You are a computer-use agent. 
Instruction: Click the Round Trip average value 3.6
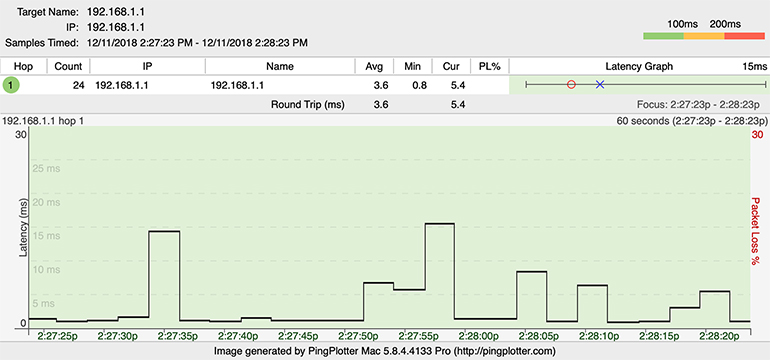(382, 104)
